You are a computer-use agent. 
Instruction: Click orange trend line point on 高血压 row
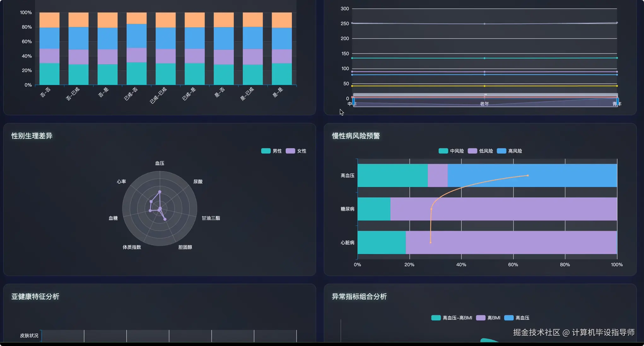point(528,176)
